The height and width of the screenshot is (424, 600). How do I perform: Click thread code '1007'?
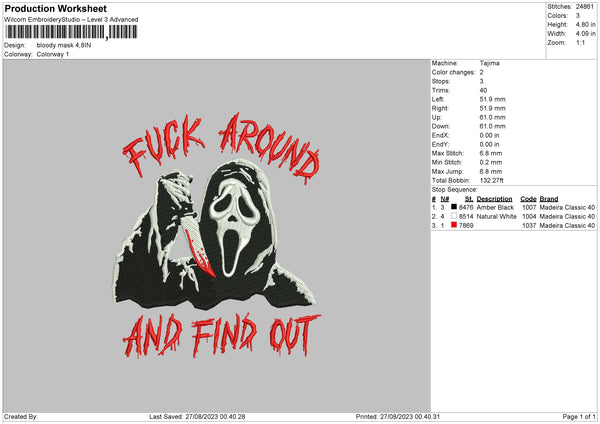click(529, 207)
